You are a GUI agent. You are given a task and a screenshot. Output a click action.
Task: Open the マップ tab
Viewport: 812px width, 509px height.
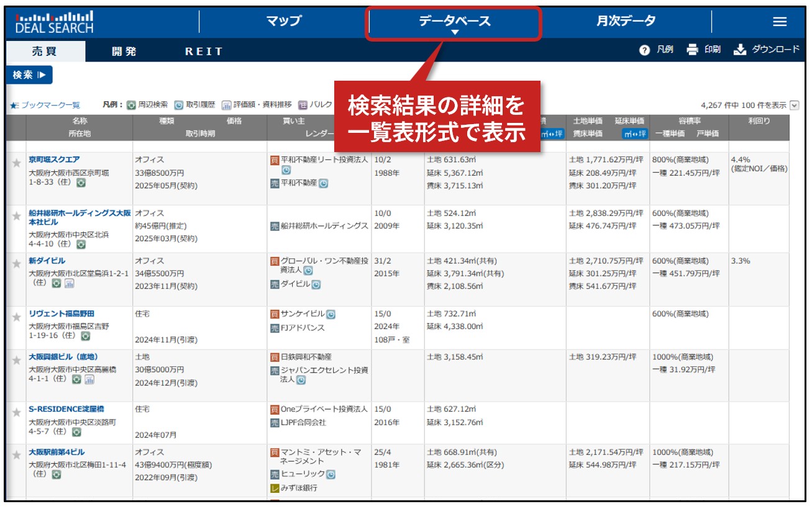pos(283,21)
